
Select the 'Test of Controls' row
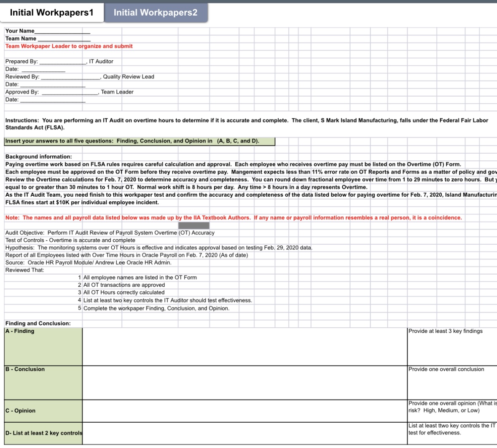pyautogui.click(x=70, y=240)
